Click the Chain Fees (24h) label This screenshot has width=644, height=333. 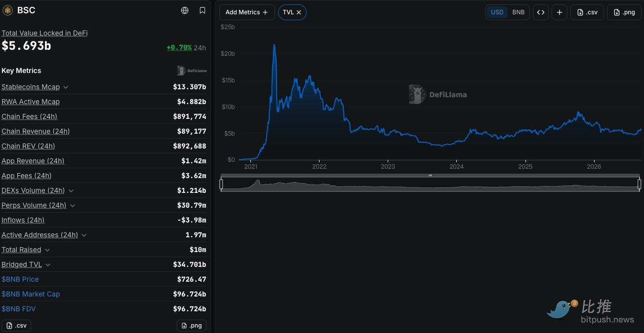(x=30, y=116)
